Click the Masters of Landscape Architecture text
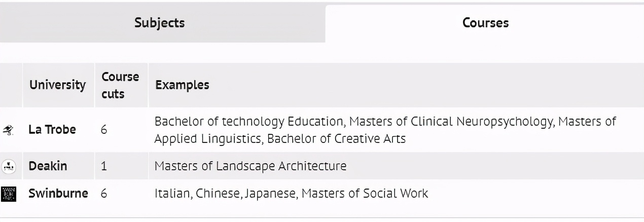This screenshot has width=644, height=222. (x=251, y=166)
